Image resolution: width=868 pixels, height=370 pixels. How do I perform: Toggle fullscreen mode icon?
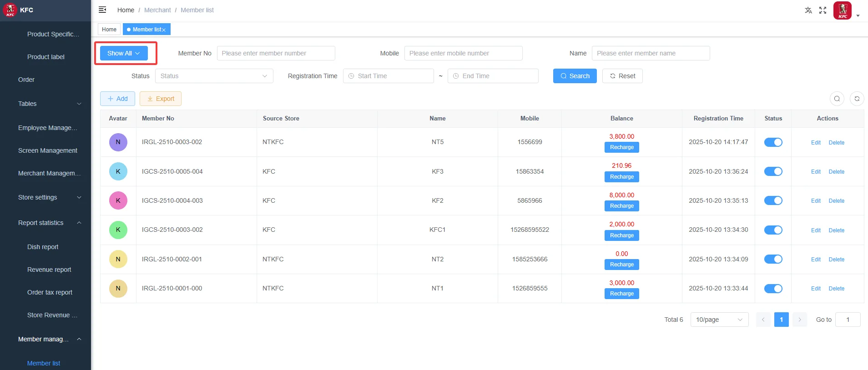pyautogui.click(x=823, y=10)
